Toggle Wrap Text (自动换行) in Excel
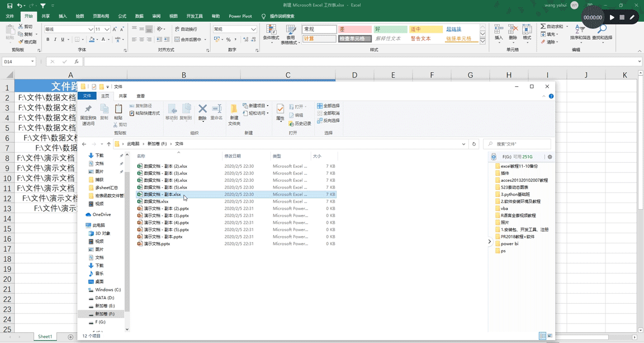This screenshot has height=343, width=644. [x=186, y=29]
